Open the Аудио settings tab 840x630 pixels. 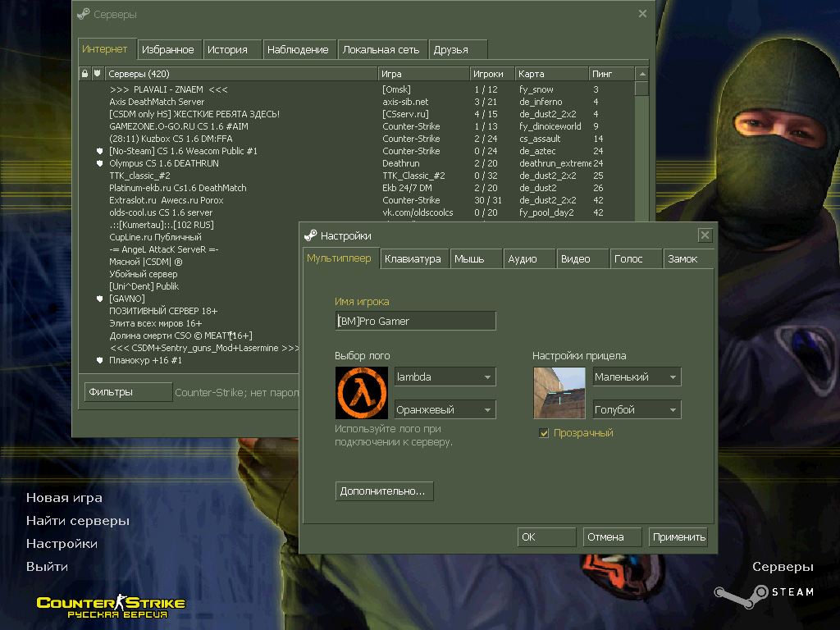pos(530,258)
